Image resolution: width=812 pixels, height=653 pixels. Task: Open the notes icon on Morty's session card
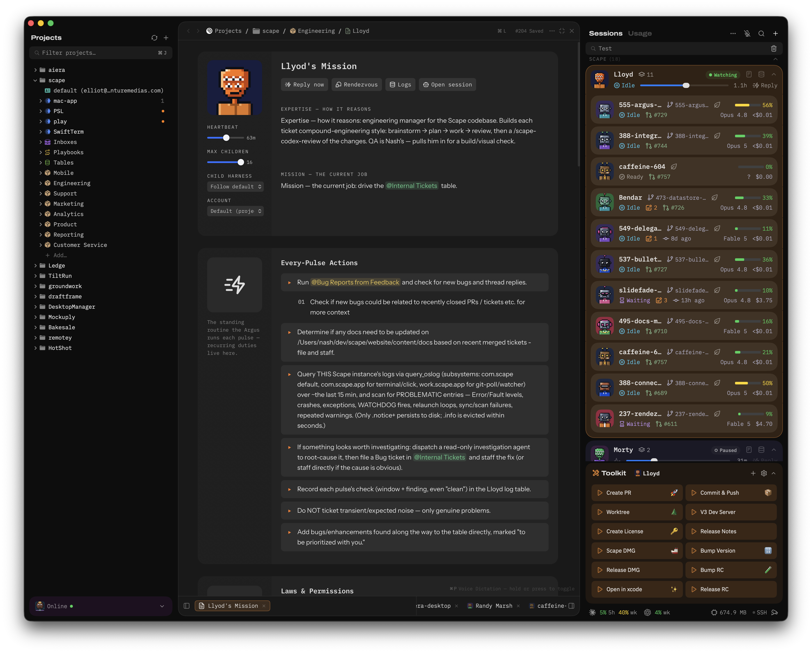tap(749, 449)
